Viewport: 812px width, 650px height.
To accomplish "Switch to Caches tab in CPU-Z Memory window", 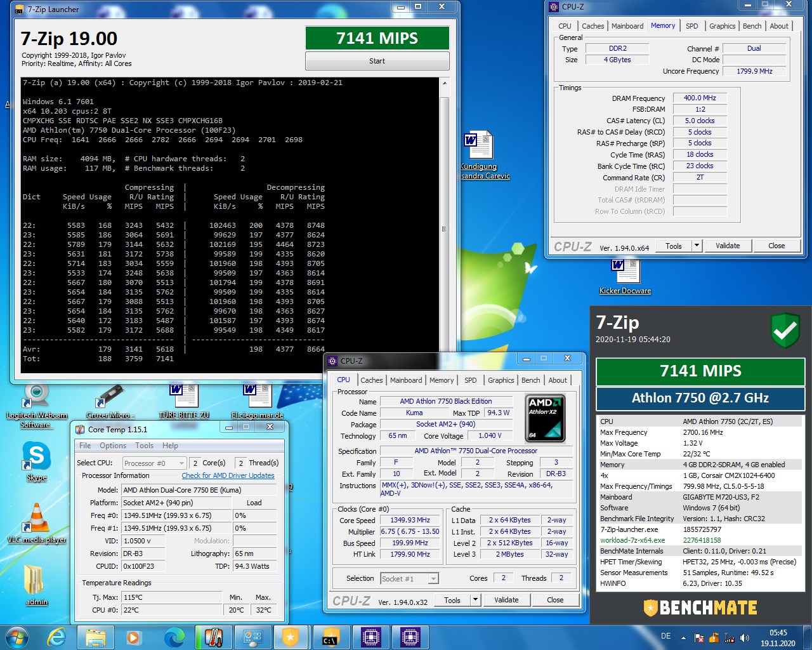I will tap(593, 26).
